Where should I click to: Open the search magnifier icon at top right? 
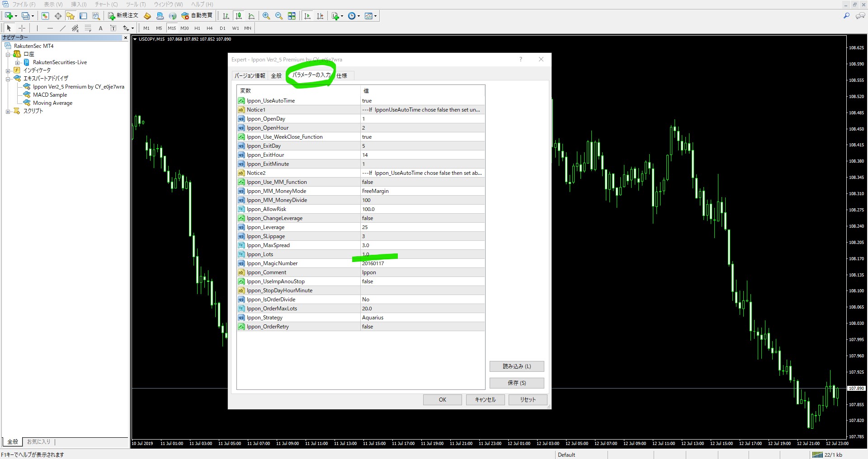(x=846, y=16)
